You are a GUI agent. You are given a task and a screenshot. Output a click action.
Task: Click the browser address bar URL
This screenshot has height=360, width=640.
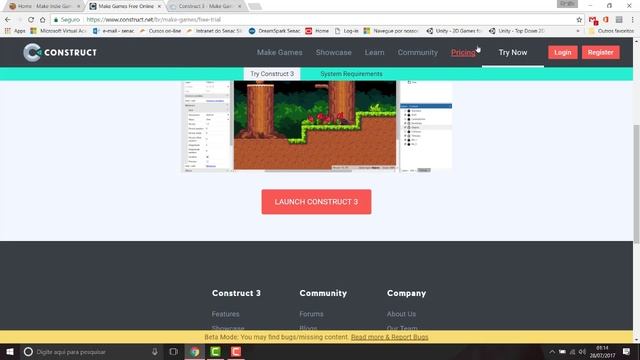pos(153,20)
